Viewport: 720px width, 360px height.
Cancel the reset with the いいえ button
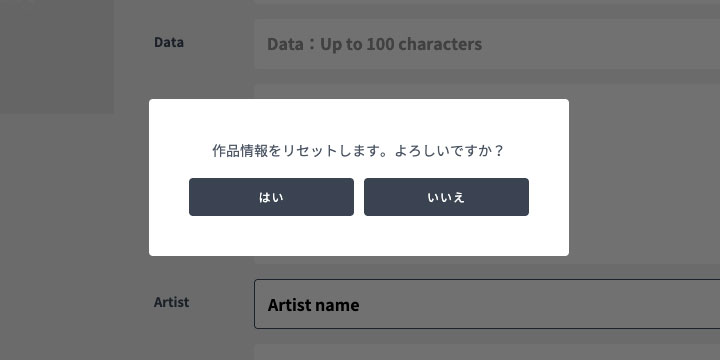coord(446,197)
